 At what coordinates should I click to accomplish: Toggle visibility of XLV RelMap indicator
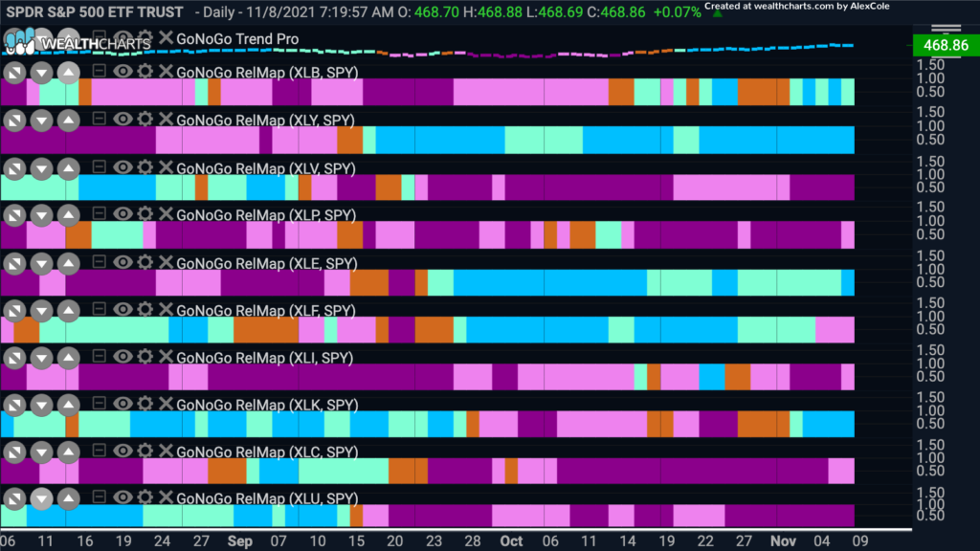click(x=122, y=167)
